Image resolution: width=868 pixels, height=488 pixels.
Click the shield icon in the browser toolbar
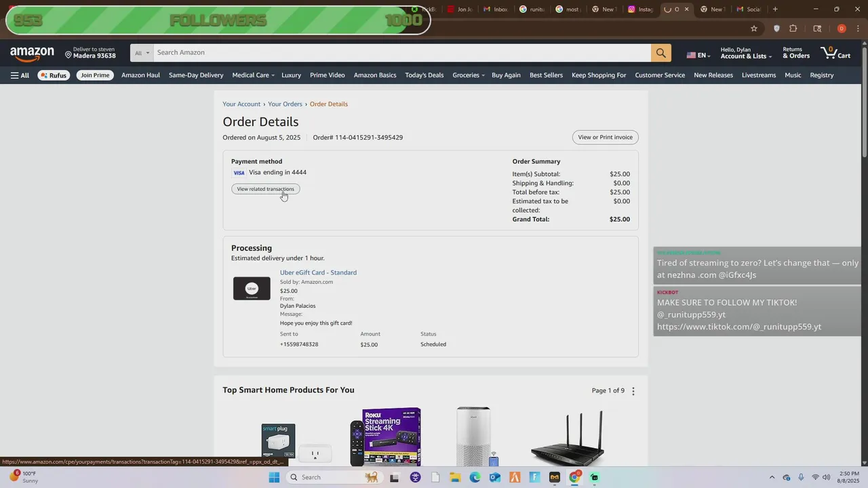click(776, 28)
